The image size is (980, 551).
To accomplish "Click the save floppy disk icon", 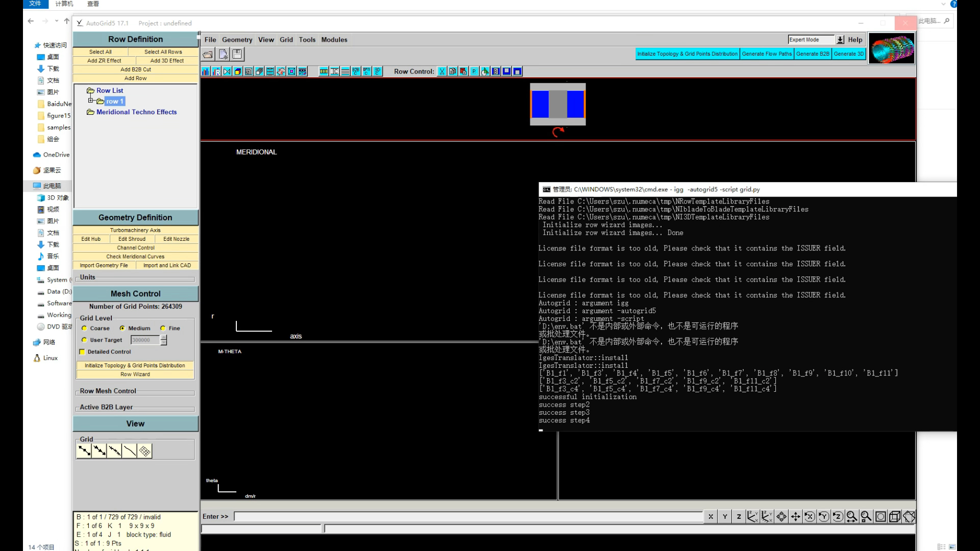I will coord(237,54).
